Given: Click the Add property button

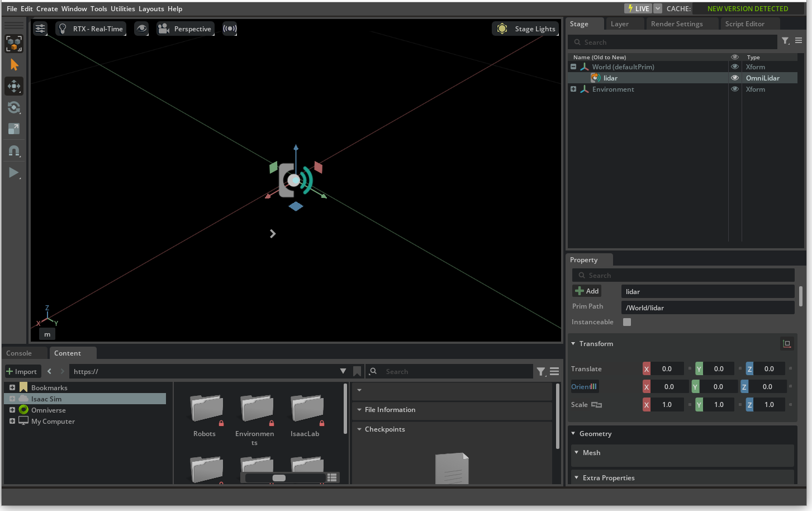Looking at the screenshot, I should 587,291.
